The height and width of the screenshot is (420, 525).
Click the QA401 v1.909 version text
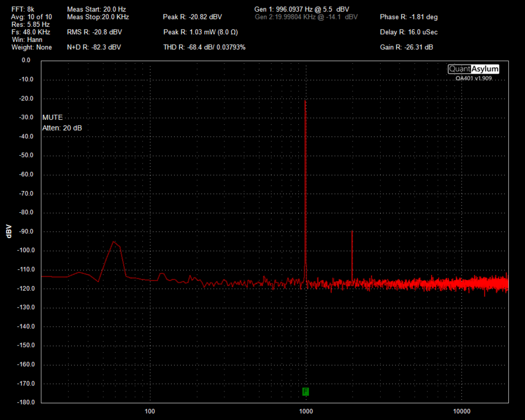coord(474,79)
